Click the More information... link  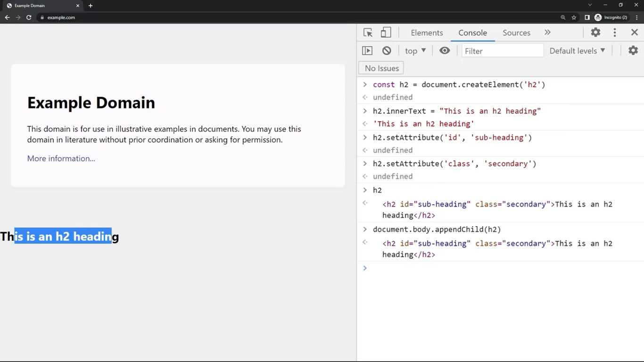61,158
